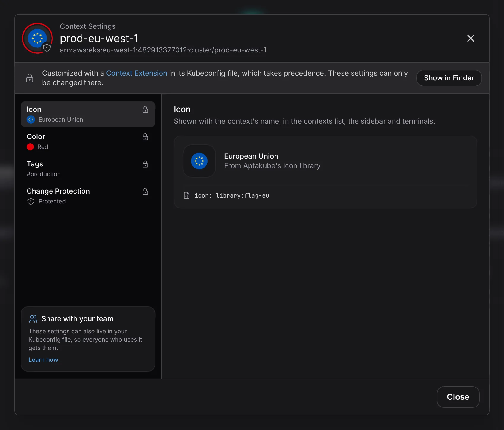The height and width of the screenshot is (430, 504).
Task: Click the lock icon in Tags row
Action: tap(145, 164)
